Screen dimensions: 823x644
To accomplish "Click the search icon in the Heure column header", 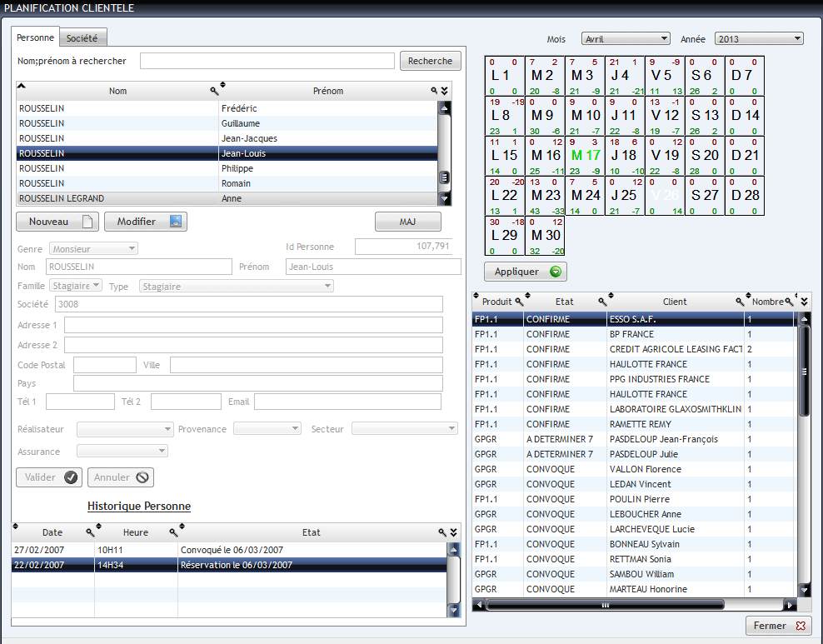I will [173, 532].
